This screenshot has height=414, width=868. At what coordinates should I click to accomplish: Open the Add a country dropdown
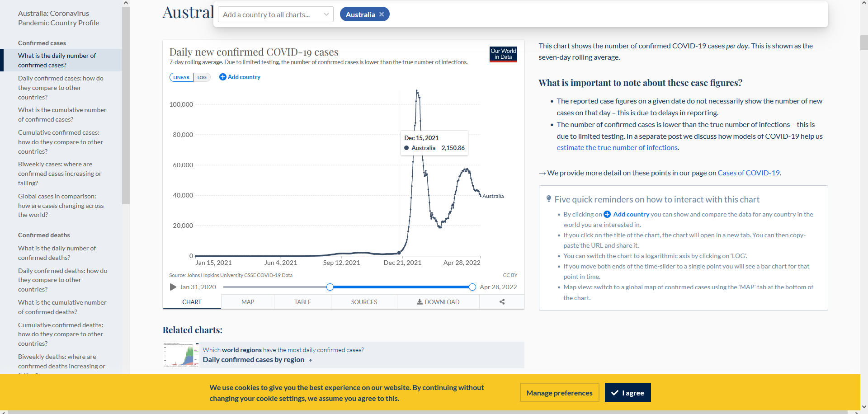276,14
